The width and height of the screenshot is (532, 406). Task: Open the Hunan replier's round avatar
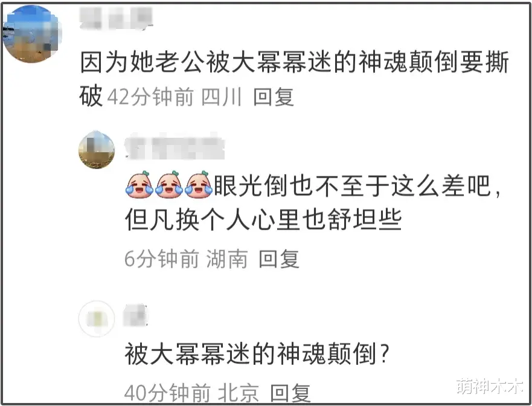click(97, 150)
